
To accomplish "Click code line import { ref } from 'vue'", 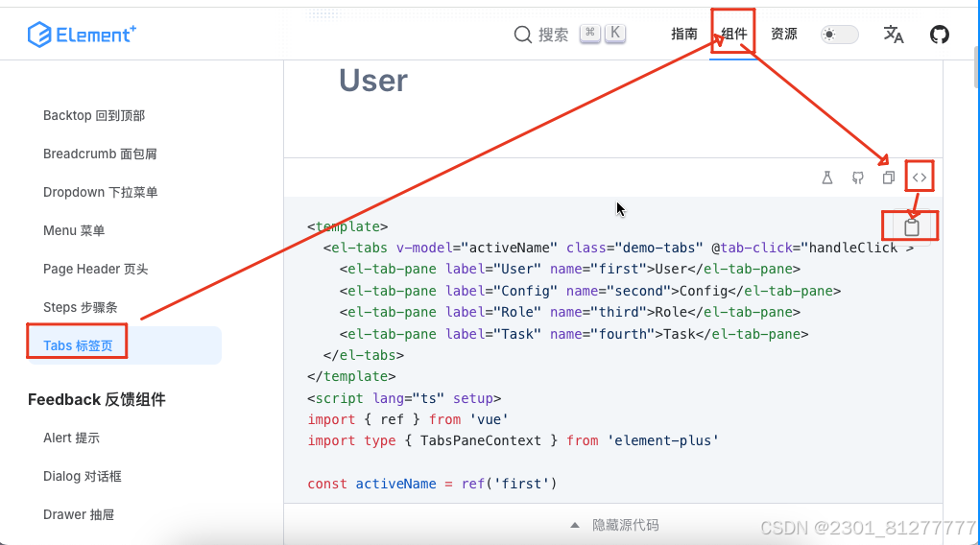I will pyautogui.click(x=408, y=419).
